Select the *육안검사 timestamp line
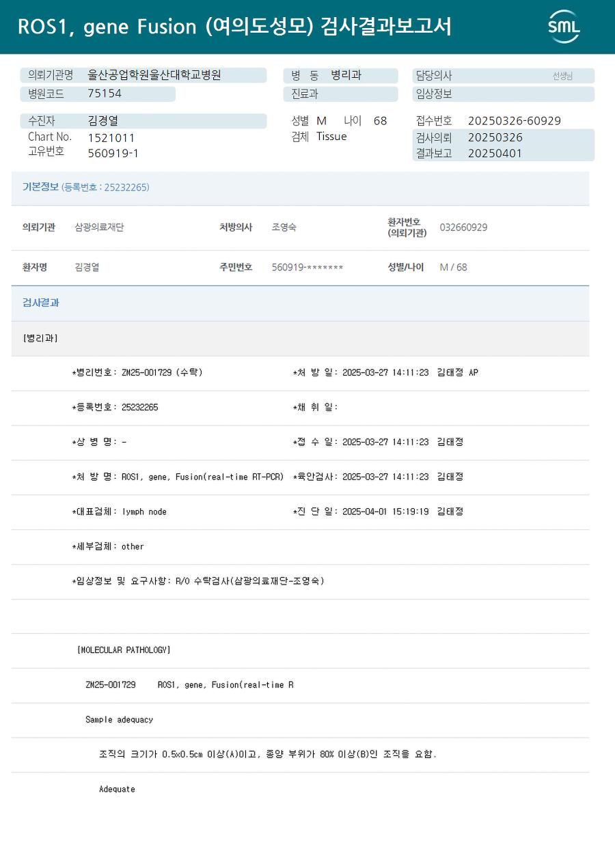This screenshot has width=615, height=868. [x=378, y=477]
